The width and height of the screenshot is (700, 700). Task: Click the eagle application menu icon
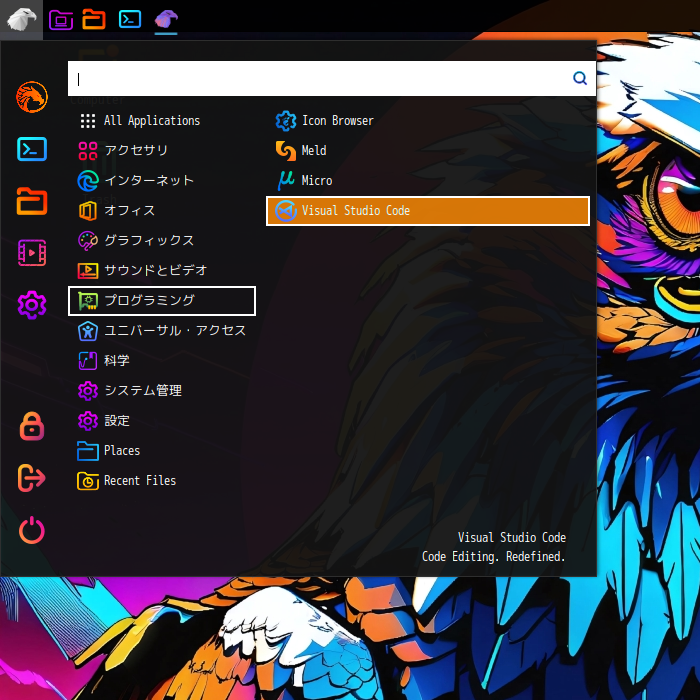[21, 19]
